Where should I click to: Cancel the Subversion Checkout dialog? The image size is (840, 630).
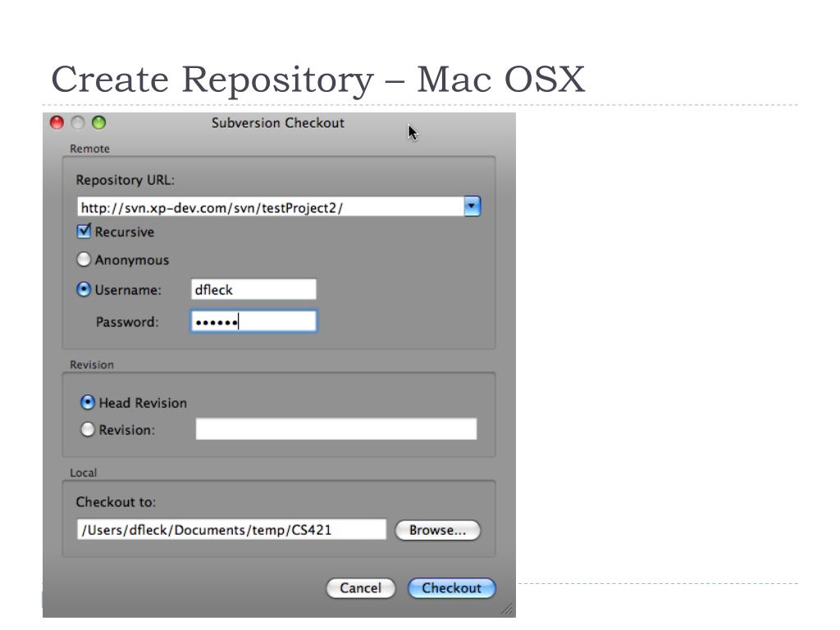click(x=361, y=588)
